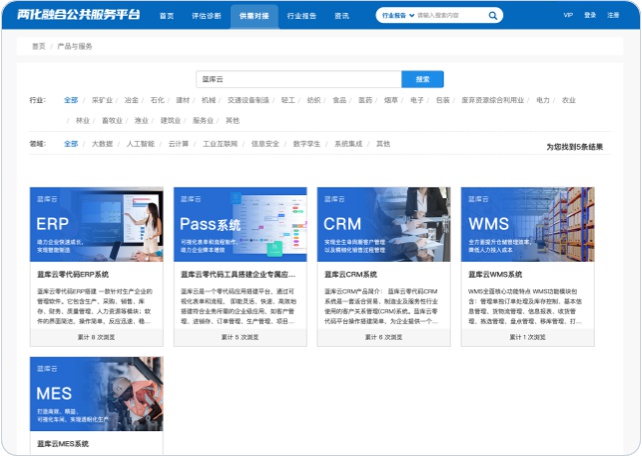Select 其他 in the 领域 filter row

383,144
